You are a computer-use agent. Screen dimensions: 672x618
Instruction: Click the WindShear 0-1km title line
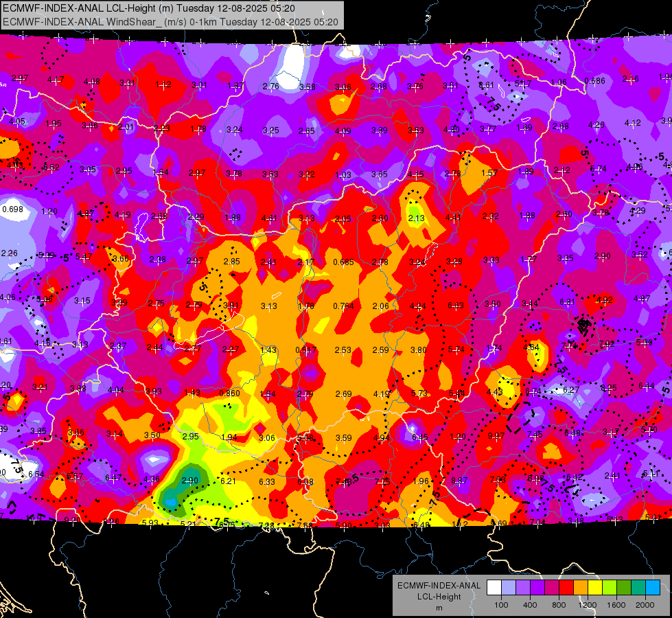pos(170,22)
